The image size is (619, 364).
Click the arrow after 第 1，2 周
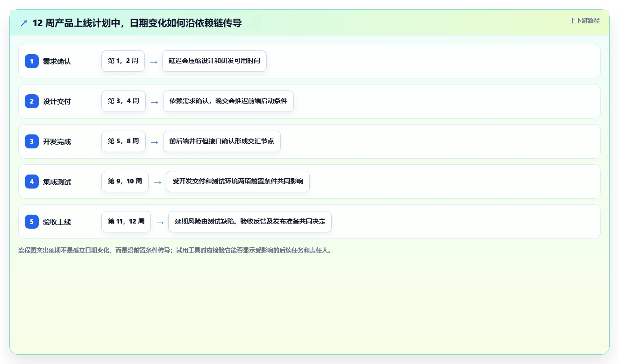pos(154,62)
